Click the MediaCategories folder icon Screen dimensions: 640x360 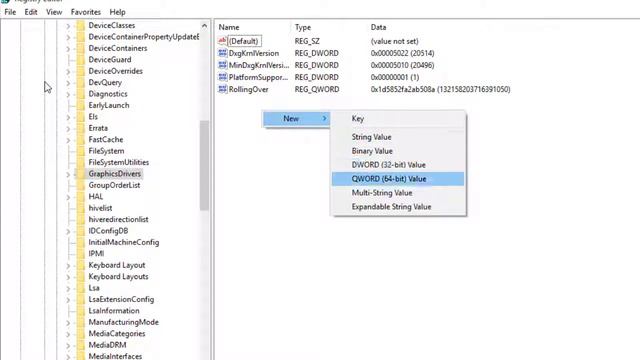click(80, 334)
